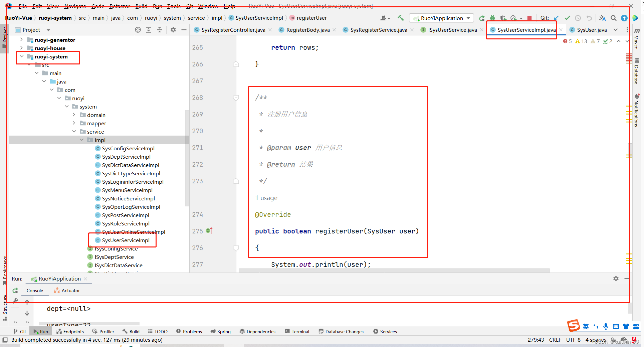Open the TODO tool window
The width and height of the screenshot is (644, 347).
coord(158,331)
